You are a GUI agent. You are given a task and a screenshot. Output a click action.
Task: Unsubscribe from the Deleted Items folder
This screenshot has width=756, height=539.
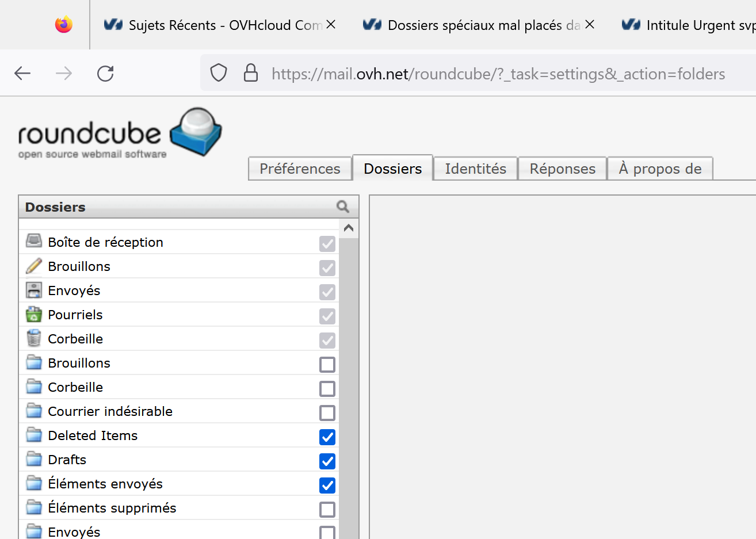(327, 437)
